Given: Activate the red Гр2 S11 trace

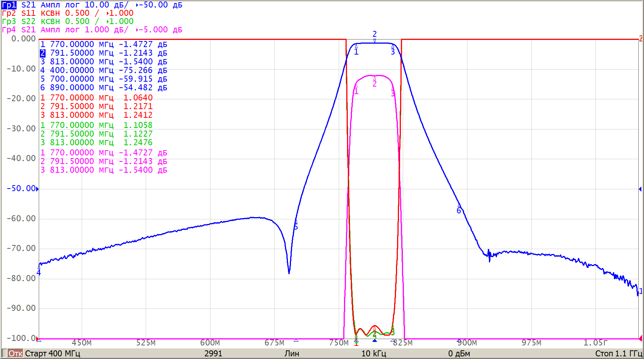Looking at the screenshot, I should coord(9,13).
